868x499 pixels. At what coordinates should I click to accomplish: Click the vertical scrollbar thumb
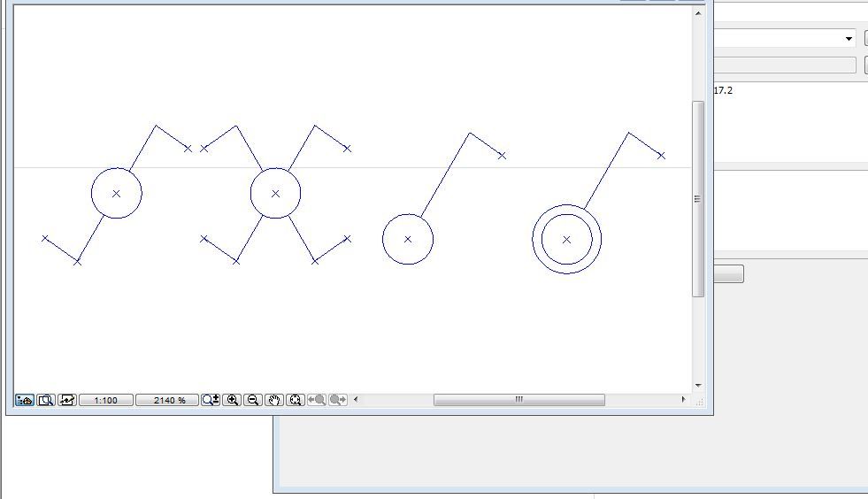[698, 199]
